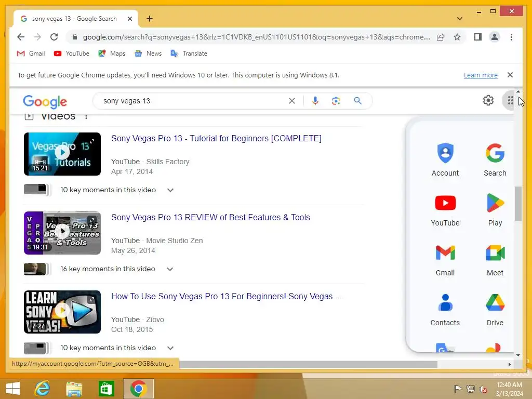Go back with the browser back arrow
The image size is (532, 399).
coord(21,37)
